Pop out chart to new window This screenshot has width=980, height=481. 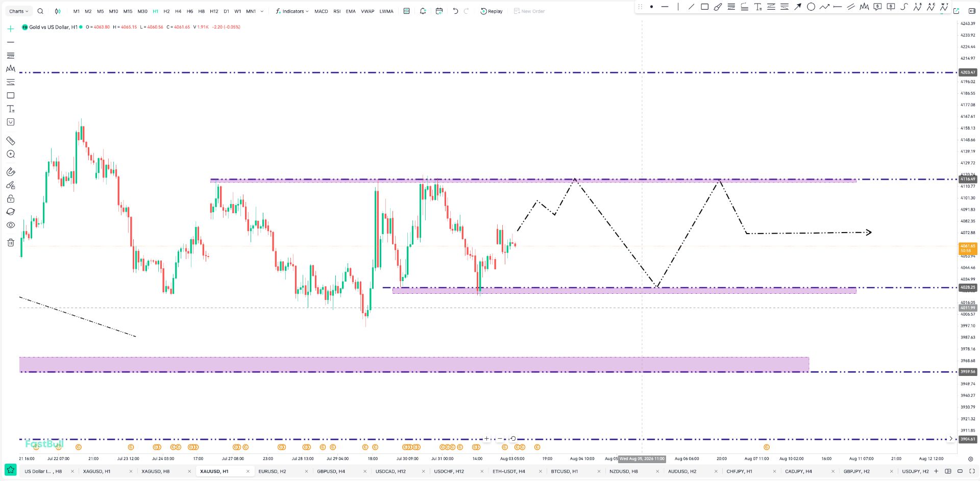point(957,11)
